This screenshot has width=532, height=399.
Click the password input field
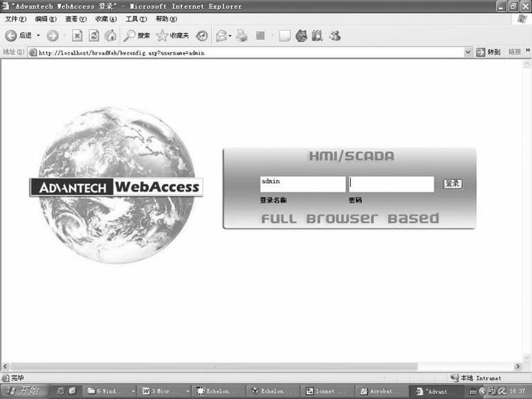[x=392, y=184]
